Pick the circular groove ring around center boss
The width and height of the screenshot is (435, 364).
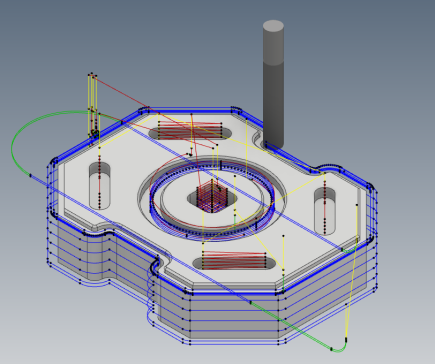[212, 198]
